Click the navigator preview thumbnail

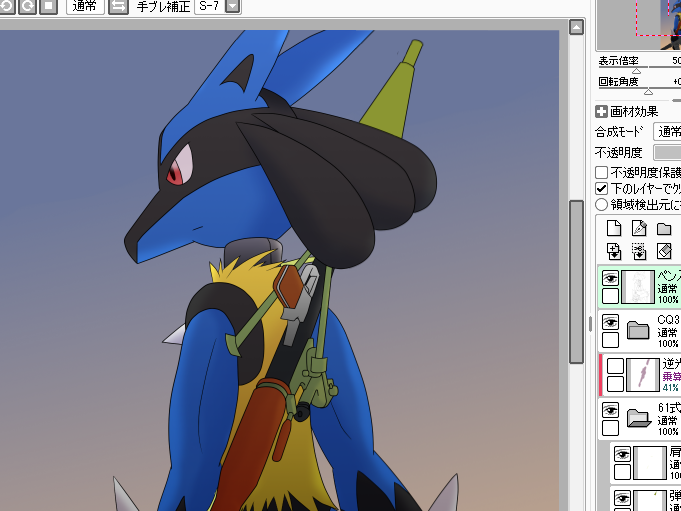639,24
